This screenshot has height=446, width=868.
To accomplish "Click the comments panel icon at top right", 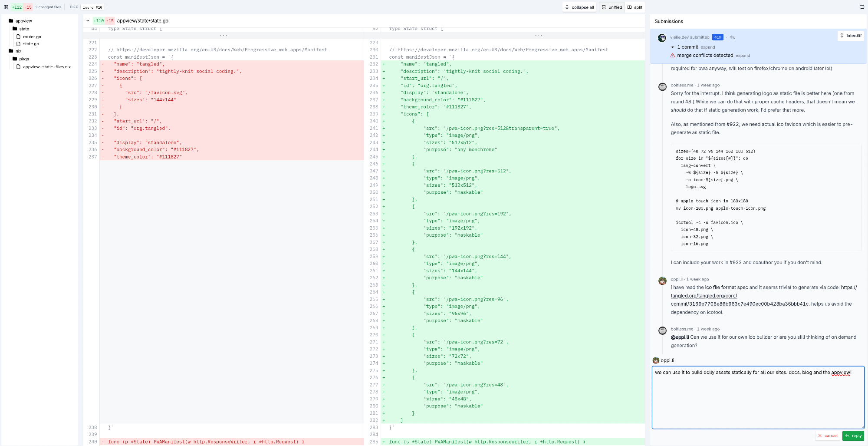I will point(861,7).
